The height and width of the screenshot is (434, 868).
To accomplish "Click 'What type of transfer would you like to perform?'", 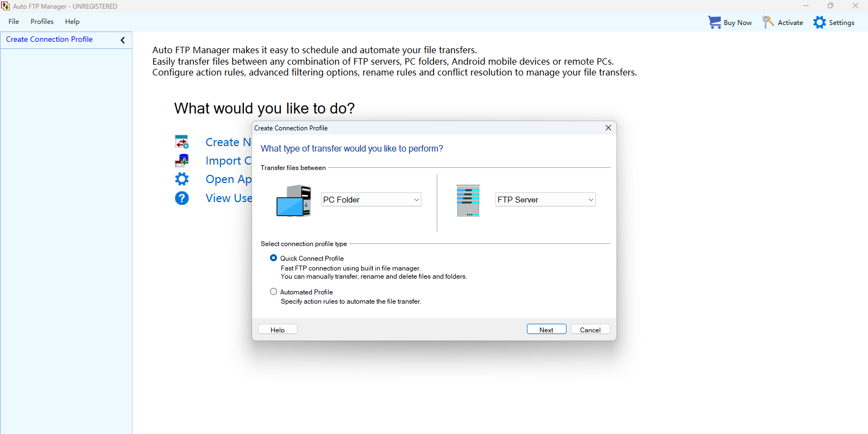I will coord(352,148).
